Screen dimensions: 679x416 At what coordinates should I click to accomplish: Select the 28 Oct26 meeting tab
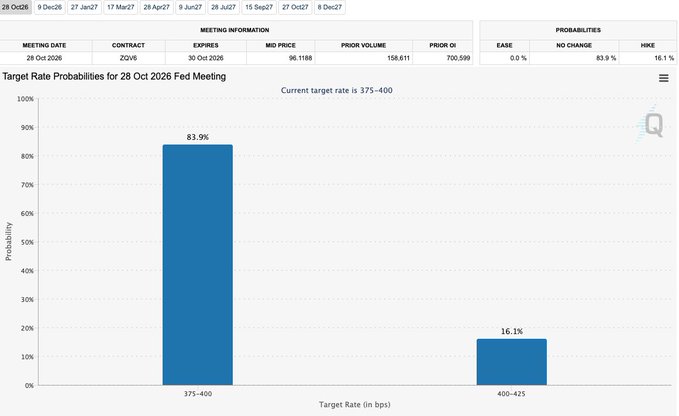16,7
